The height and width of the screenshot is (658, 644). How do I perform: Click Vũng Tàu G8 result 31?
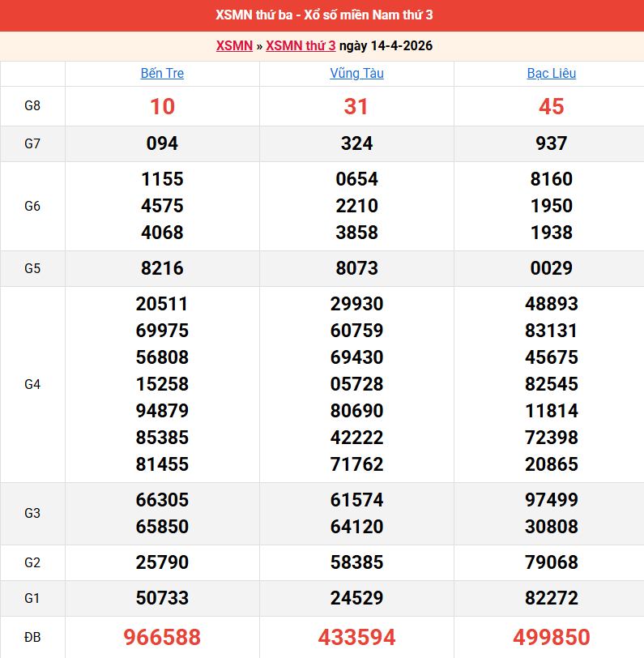356,106
